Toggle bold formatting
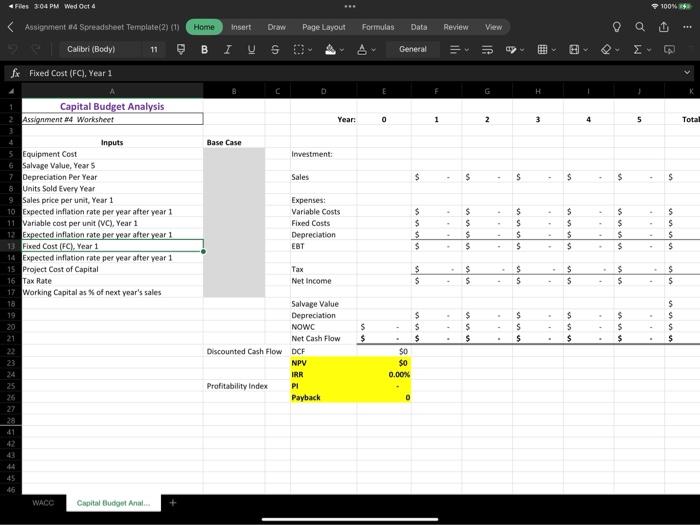The height and width of the screenshot is (525, 700). 204,49
